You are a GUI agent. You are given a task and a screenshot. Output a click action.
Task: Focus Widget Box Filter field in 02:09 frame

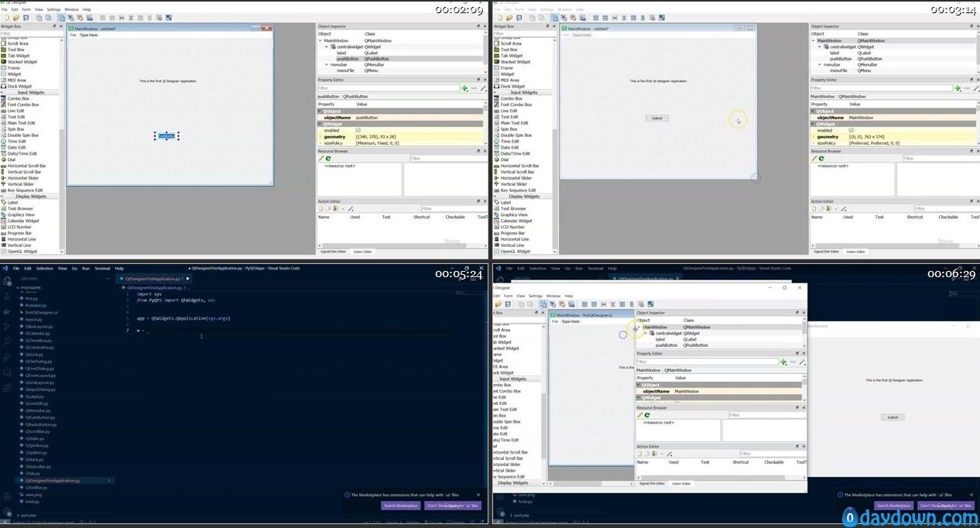click(x=31, y=33)
